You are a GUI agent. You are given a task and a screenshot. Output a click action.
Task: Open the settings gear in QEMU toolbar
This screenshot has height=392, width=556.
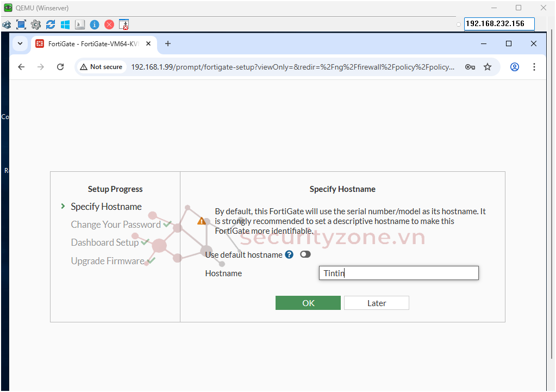36,24
